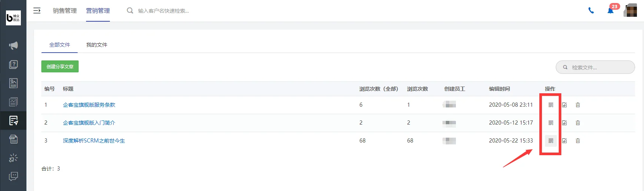Image resolution: width=644 pixels, height=191 pixels.
Task: Open 销售管理 menu
Action: tap(65, 10)
